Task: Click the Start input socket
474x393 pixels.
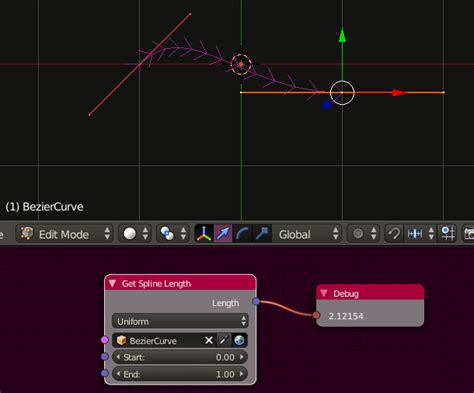Action: [x=105, y=356]
